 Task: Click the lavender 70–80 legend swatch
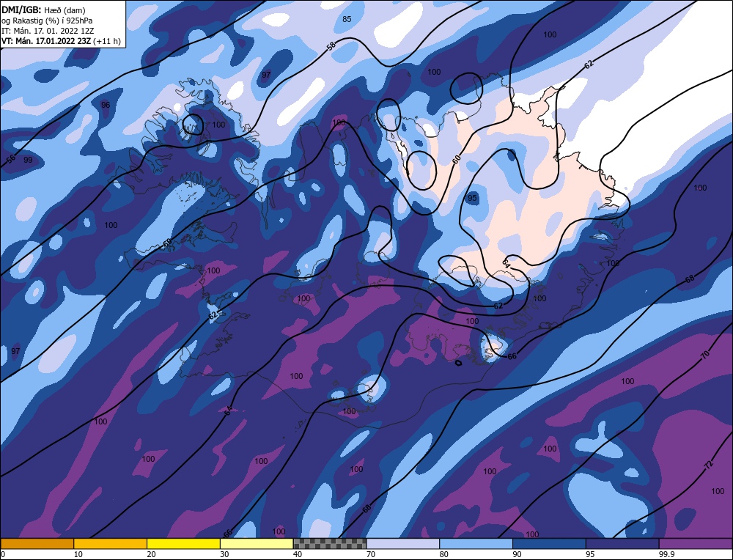[x=403, y=544]
